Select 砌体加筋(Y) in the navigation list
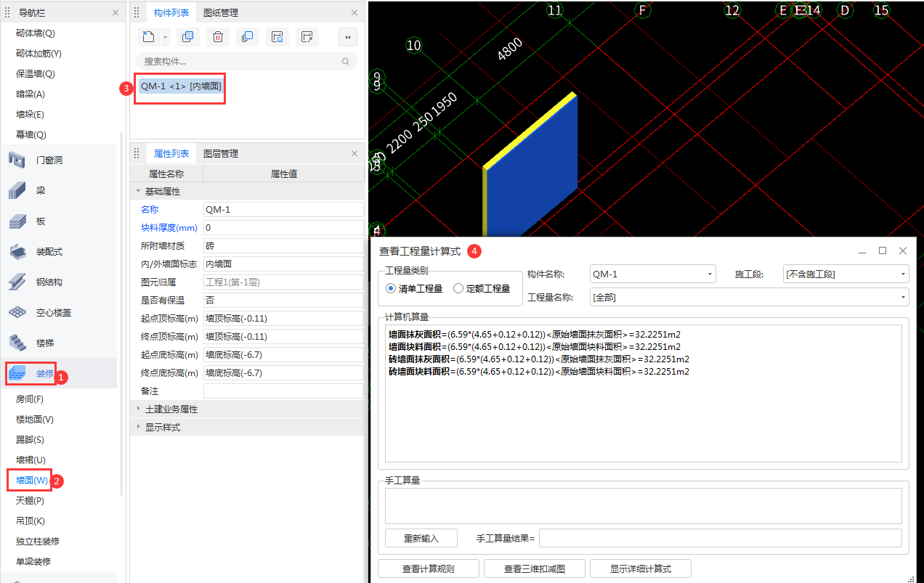 [x=38, y=53]
